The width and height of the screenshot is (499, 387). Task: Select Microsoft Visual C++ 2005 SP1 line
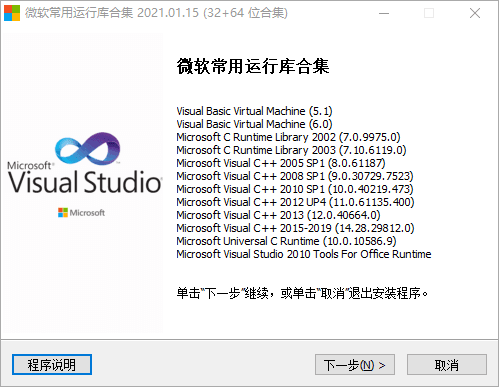pos(281,163)
